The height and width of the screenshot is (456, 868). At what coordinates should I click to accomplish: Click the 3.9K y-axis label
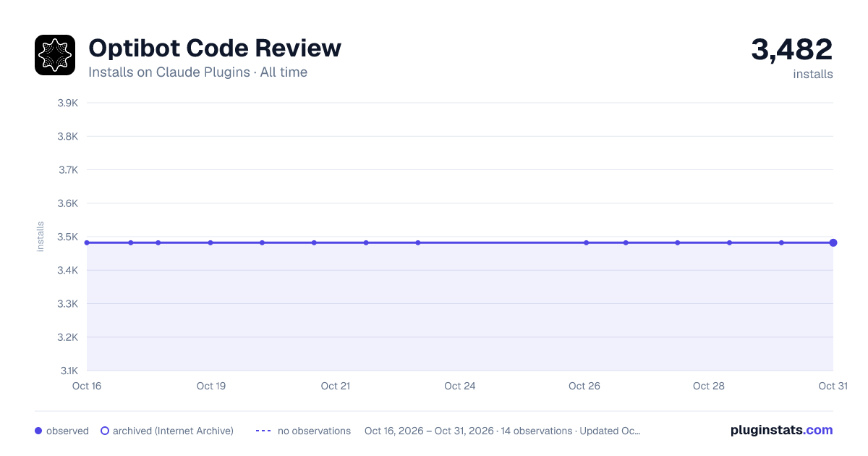coord(68,103)
